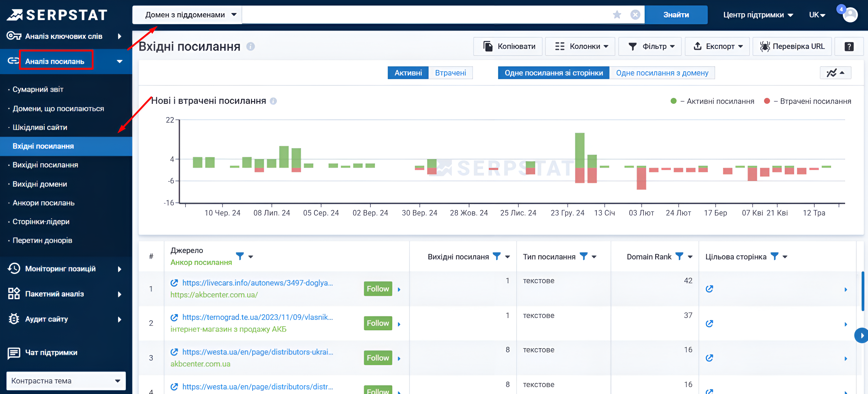This screenshot has height=394, width=868.
Task: Click the filter funnel in Вихідні посилання column
Action: click(x=496, y=257)
